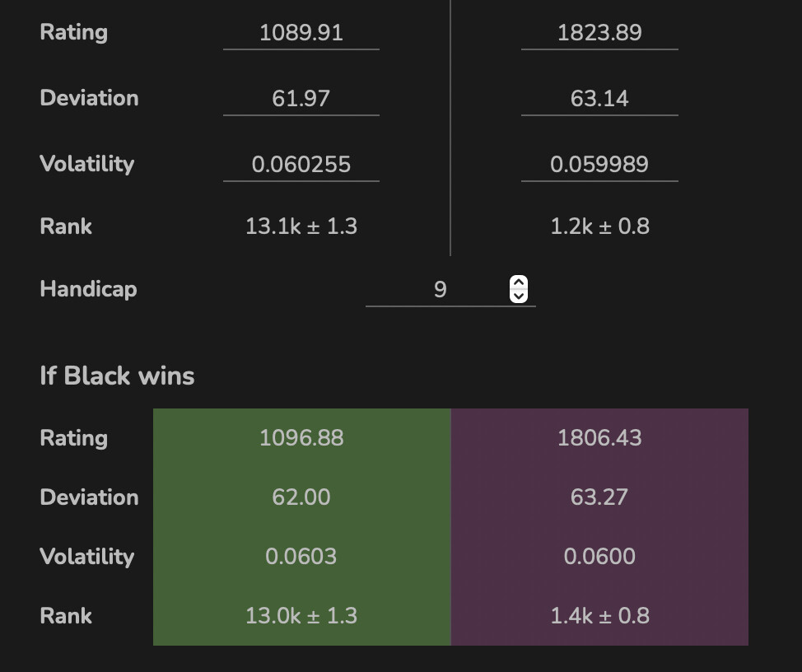Click the resulting deviation 62.00 cell

coord(301,497)
